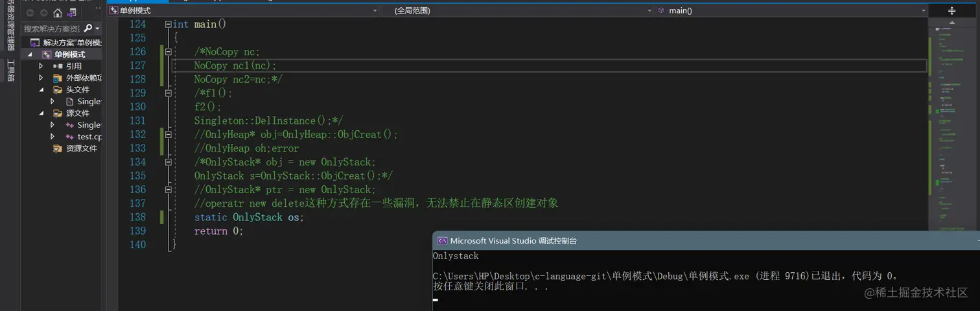This screenshot has width=980, height=311.
Task: Click the 外部依赖项 folder icon
Action: click(58, 78)
